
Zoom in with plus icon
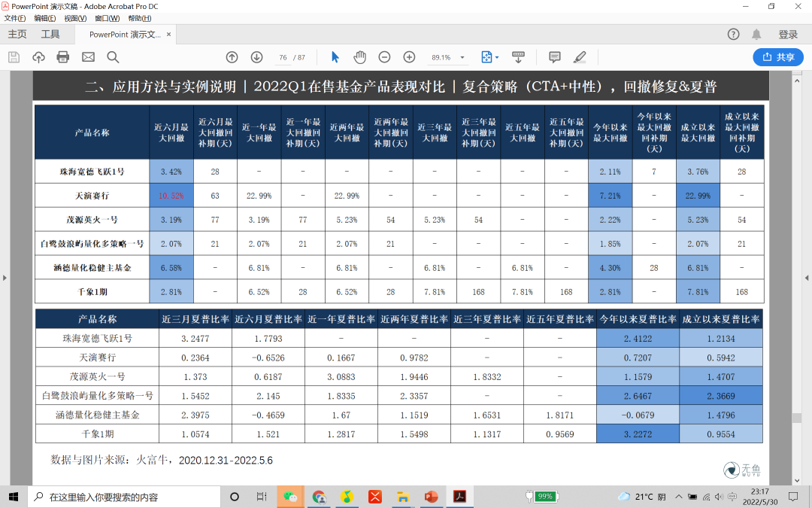[x=409, y=57]
